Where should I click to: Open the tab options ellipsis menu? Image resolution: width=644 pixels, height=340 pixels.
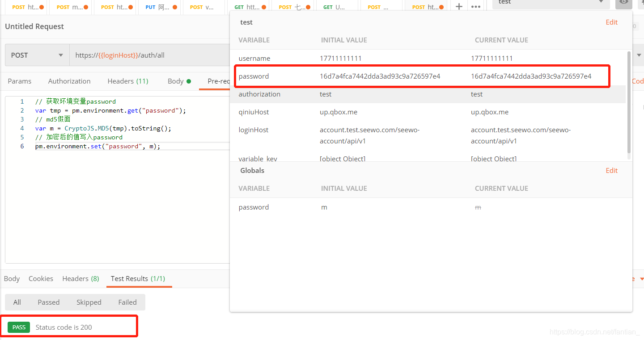coord(476,7)
